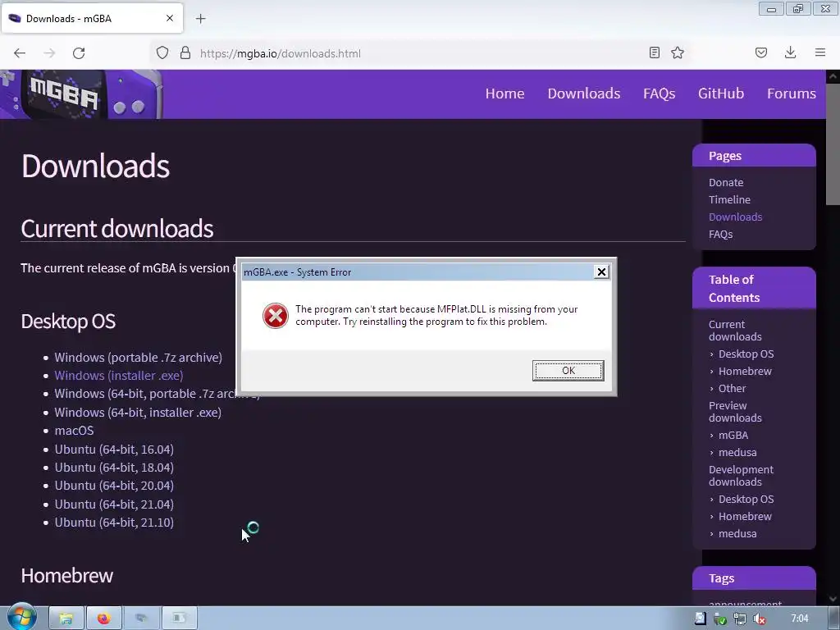Image resolution: width=840 pixels, height=630 pixels.
Task: Download Ubuntu (64-bit, 21.10) build
Action: pos(114,523)
